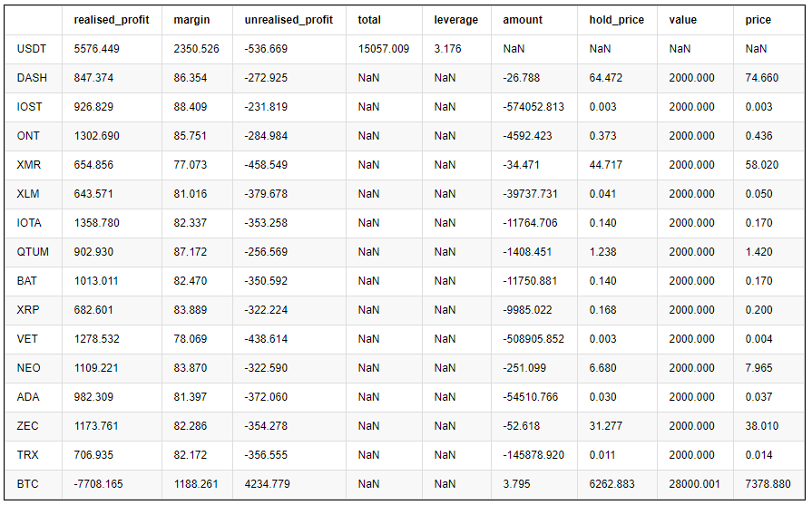Select the XMR row label

[29, 165]
